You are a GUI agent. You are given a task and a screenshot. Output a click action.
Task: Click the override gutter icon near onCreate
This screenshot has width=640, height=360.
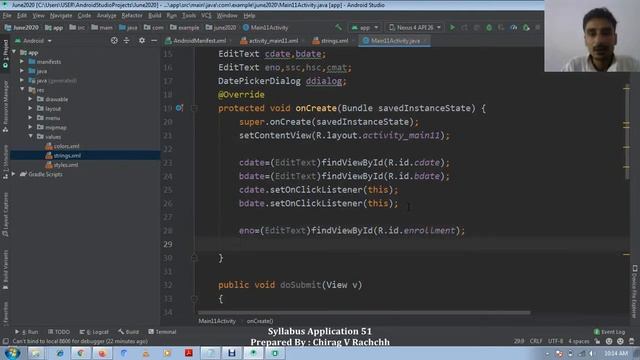point(179,108)
